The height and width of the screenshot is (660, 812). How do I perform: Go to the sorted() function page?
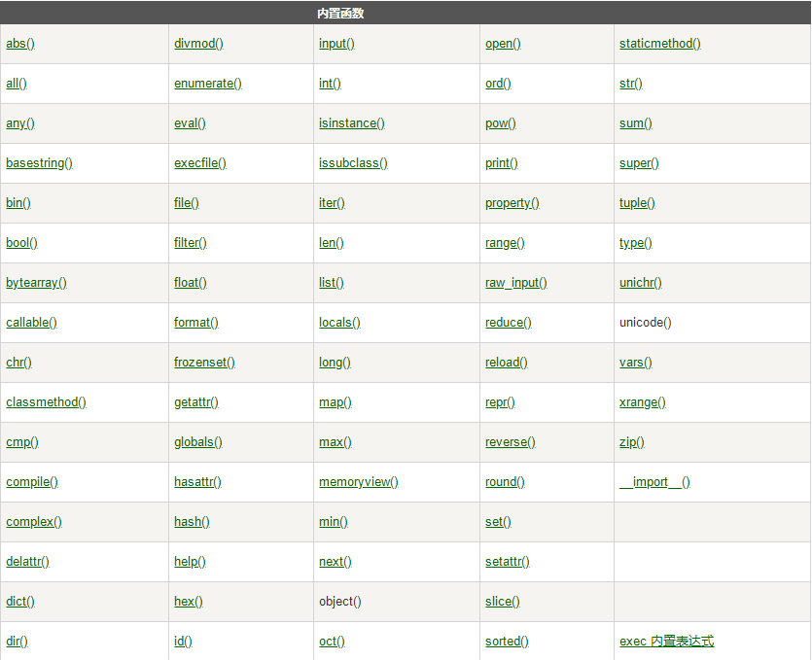tap(507, 642)
